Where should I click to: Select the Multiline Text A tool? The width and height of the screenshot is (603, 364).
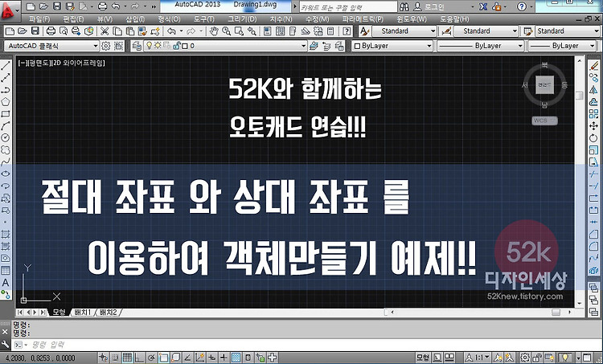6,283
